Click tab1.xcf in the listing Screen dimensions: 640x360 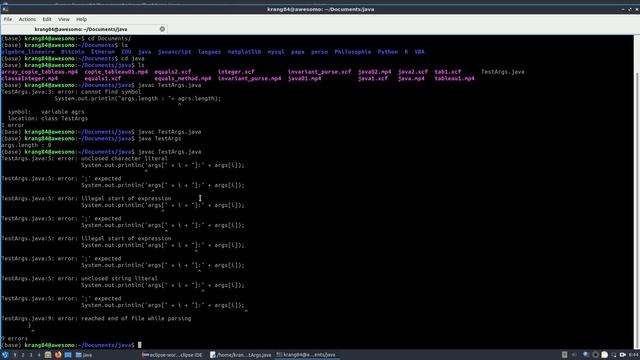448,72
